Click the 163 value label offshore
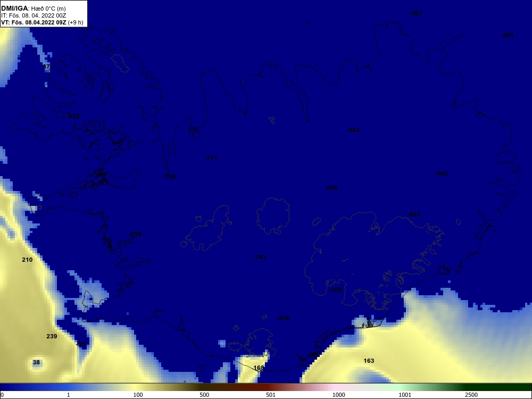 (369, 361)
